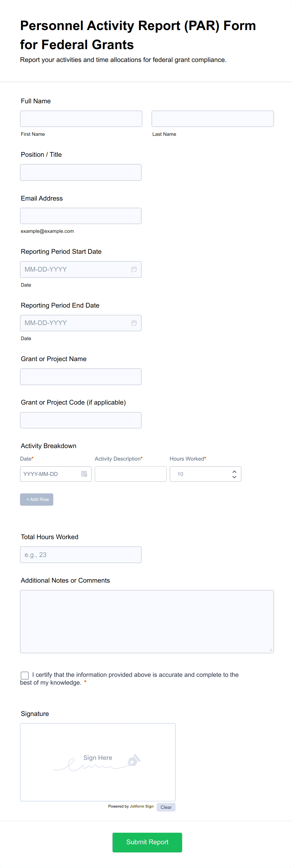This screenshot has height=868, width=291.
Task: Click the Grant or Project Code field
Action: tap(81, 420)
